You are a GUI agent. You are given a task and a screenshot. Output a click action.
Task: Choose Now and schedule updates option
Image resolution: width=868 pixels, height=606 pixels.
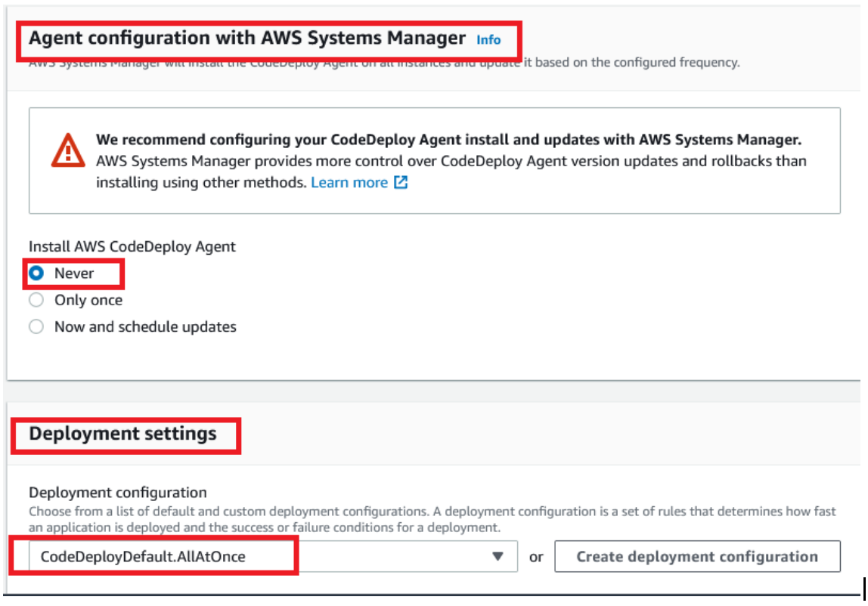point(36,326)
